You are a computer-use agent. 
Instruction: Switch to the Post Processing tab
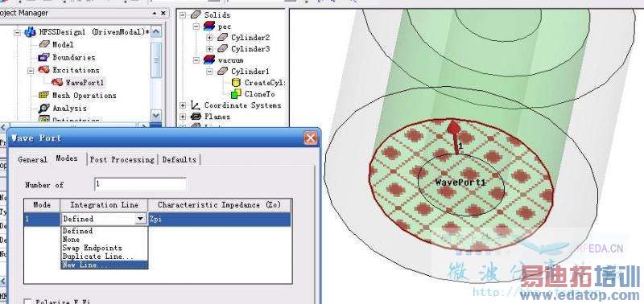122,159
